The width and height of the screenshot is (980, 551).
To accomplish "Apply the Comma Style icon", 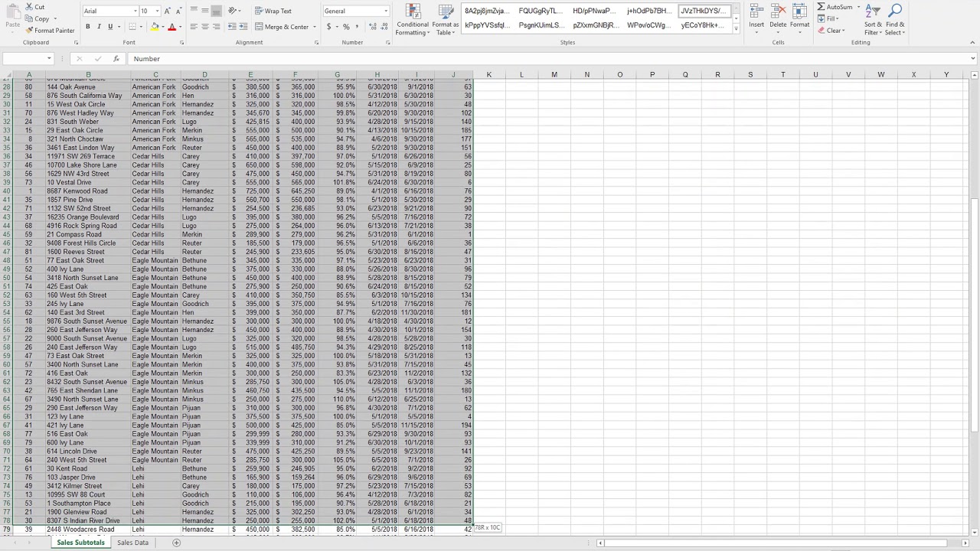I will (x=357, y=27).
